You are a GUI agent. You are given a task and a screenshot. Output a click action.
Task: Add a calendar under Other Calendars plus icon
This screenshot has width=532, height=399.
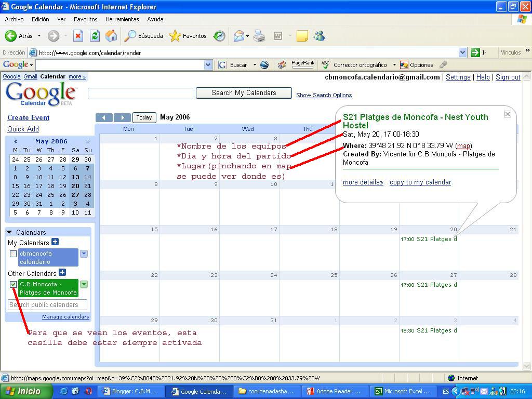coord(62,272)
